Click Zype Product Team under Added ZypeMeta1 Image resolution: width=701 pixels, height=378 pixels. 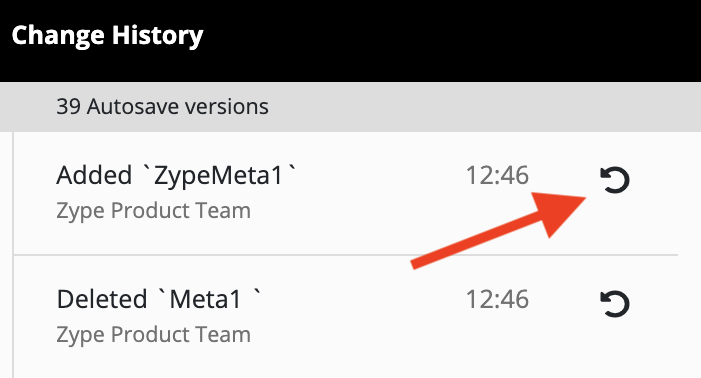click(153, 210)
